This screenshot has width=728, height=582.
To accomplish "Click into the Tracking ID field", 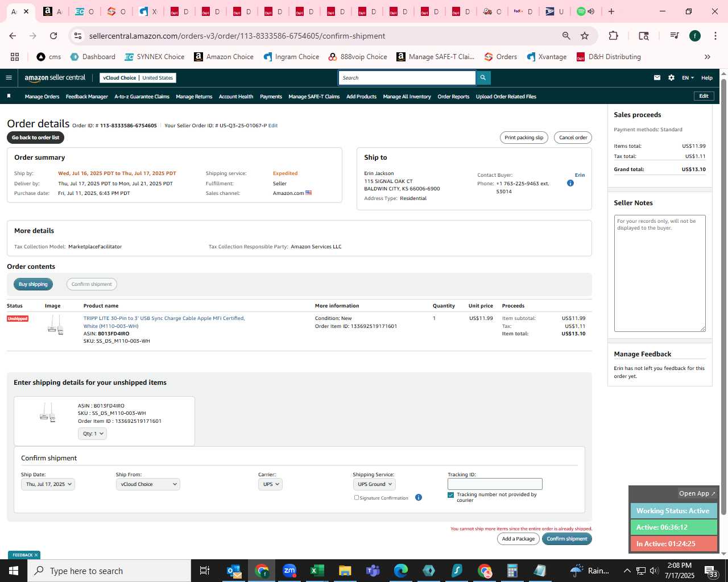I will 495,484.
